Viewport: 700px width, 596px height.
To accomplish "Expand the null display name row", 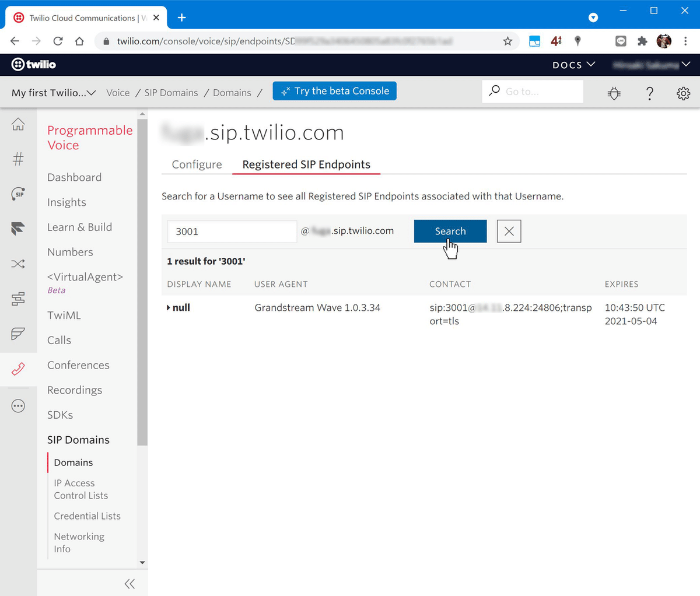I will pyautogui.click(x=178, y=307).
